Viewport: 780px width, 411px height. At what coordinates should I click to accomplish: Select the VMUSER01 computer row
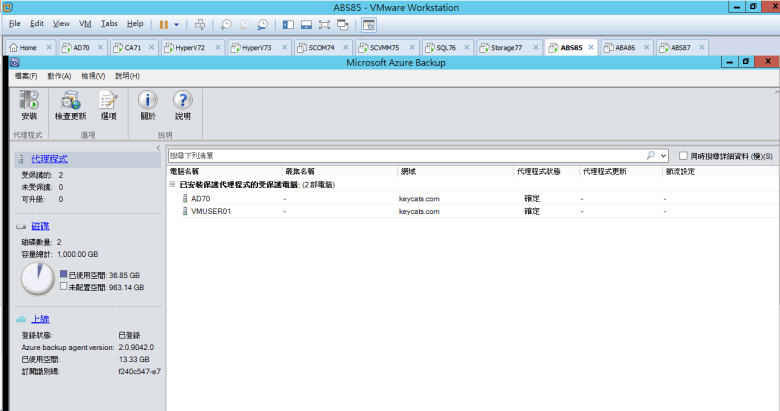tap(211, 211)
